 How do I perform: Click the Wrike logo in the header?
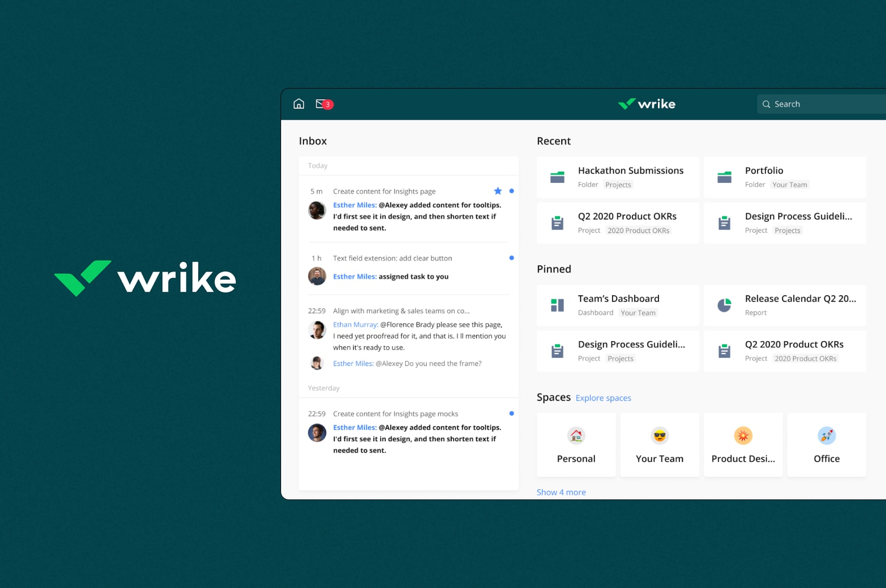(646, 104)
